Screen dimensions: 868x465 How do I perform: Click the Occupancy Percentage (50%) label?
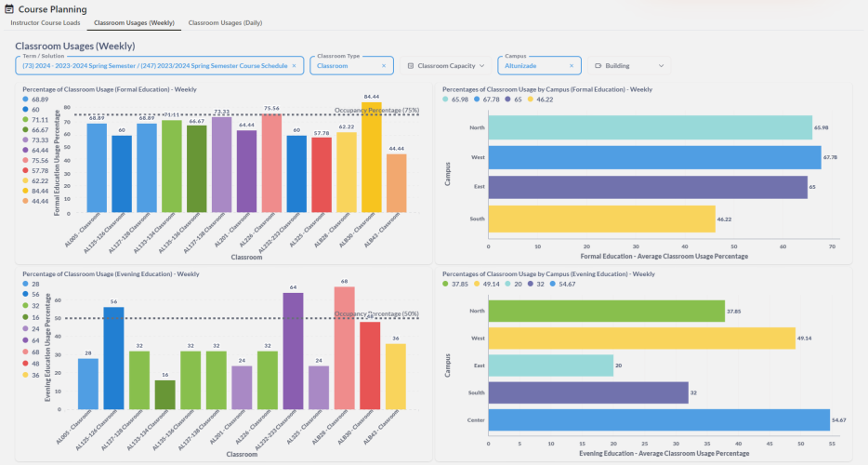[376, 313]
